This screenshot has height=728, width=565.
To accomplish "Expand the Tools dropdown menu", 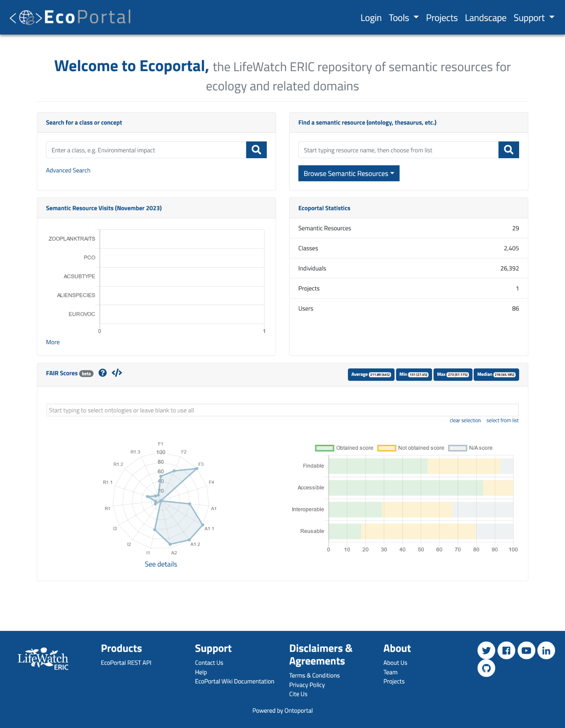I will [404, 18].
